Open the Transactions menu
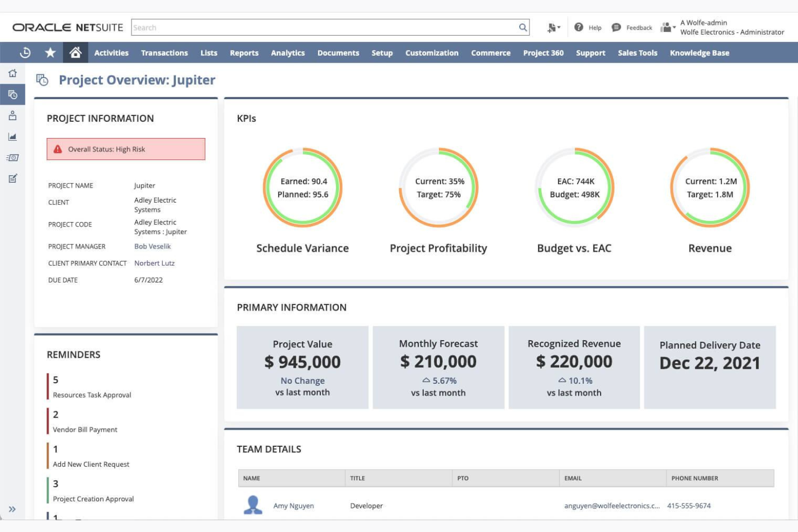Screen dimensions: 798x532 164,53
